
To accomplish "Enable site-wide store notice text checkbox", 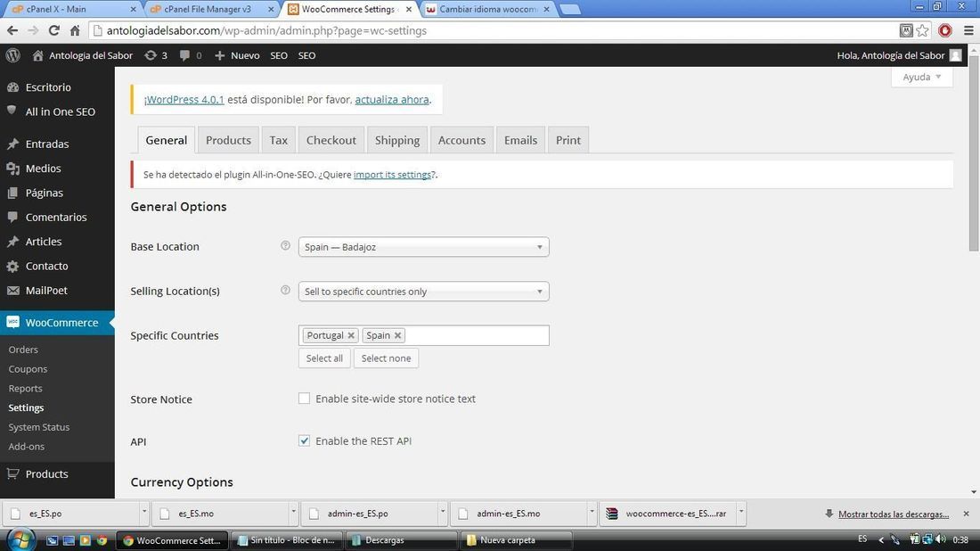I will [x=304, y=399].
